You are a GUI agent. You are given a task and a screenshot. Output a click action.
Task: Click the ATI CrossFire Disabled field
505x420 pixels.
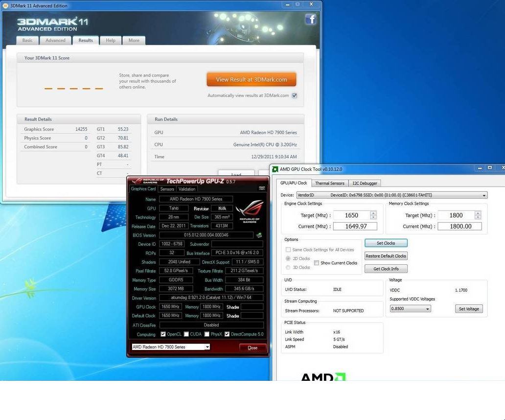click(211, 325)
